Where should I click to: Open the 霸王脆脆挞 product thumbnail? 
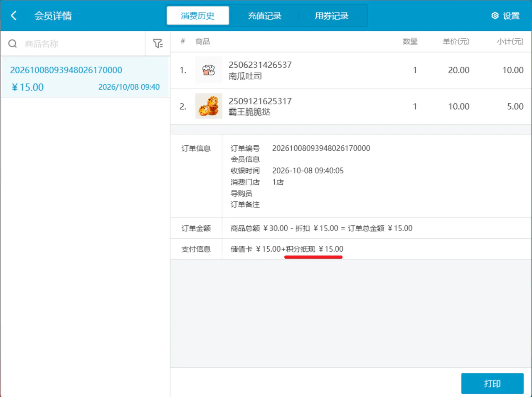click(x=209, y=106)
